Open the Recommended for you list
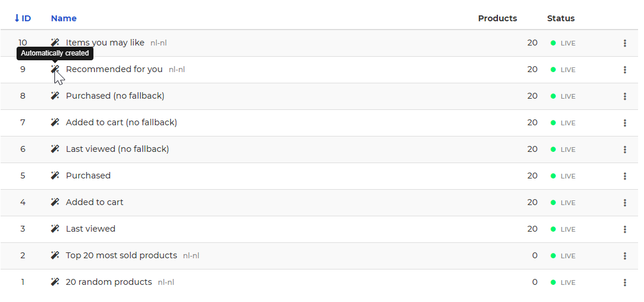 tap(114, 69)
